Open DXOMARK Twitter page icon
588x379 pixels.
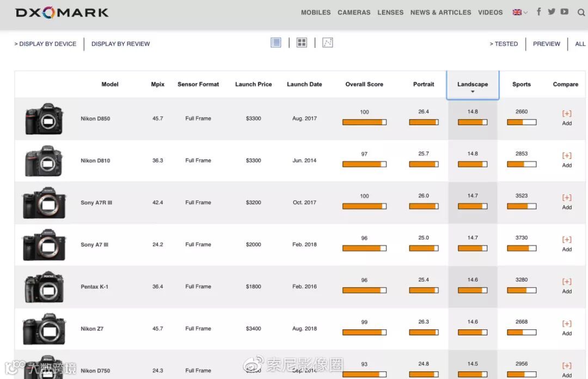point(551,11)
